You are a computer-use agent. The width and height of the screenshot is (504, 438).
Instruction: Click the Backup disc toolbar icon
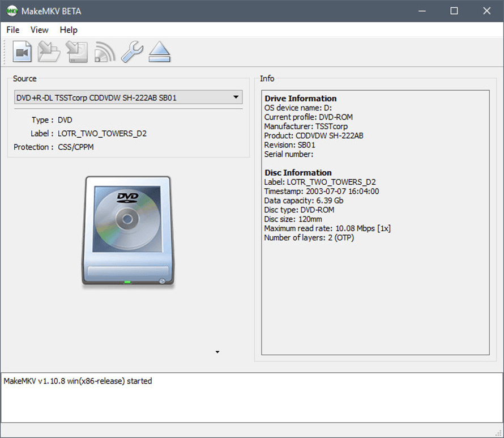pos(76,52)
